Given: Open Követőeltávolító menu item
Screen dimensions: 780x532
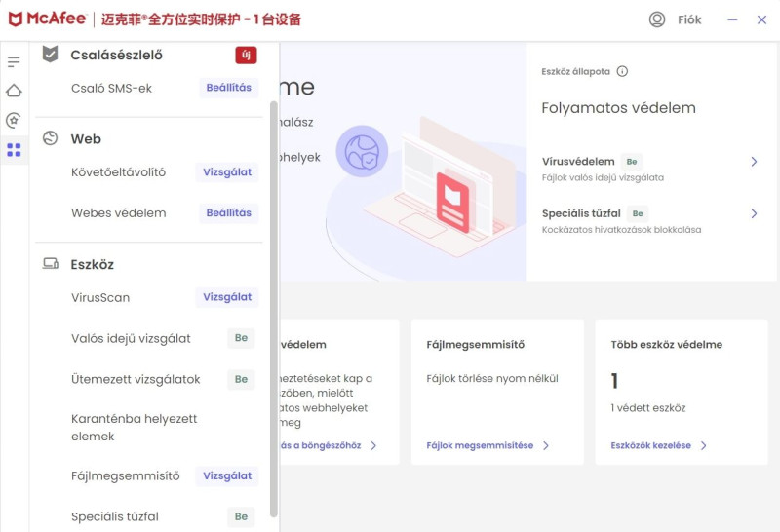Looking at the screenshot, I should pos(118,172).
